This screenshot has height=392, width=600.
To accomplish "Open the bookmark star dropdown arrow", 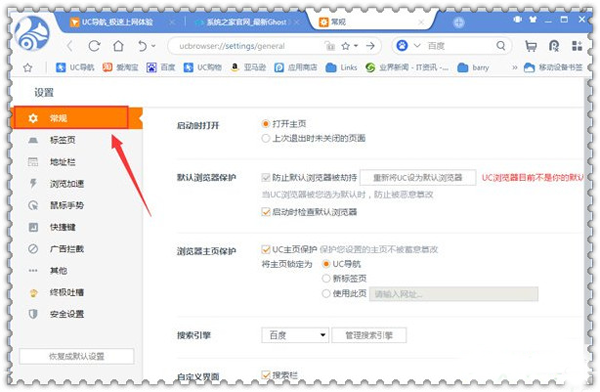I will click(x=356, y=46).
